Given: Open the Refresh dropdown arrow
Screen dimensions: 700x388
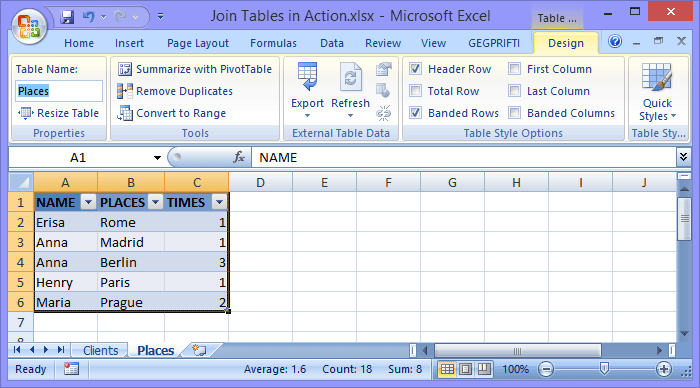Looking at the screenshot, I should pos(350,116).
